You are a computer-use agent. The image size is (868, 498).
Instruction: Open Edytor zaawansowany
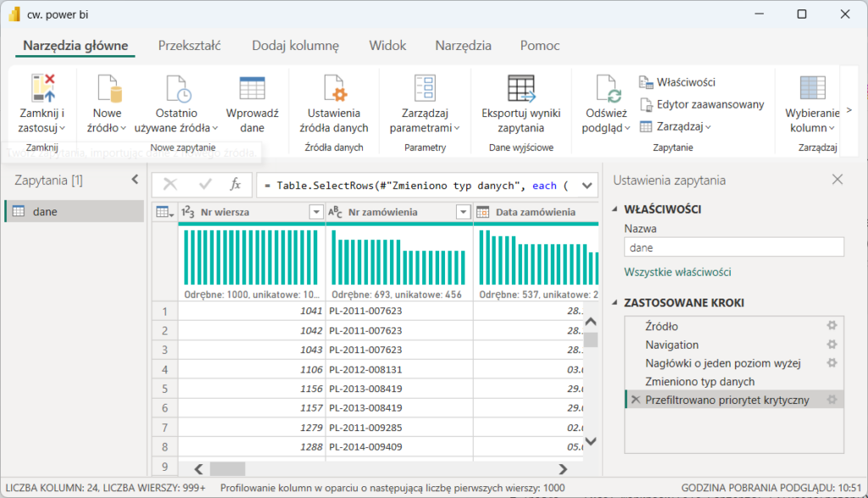click(702, 104)
